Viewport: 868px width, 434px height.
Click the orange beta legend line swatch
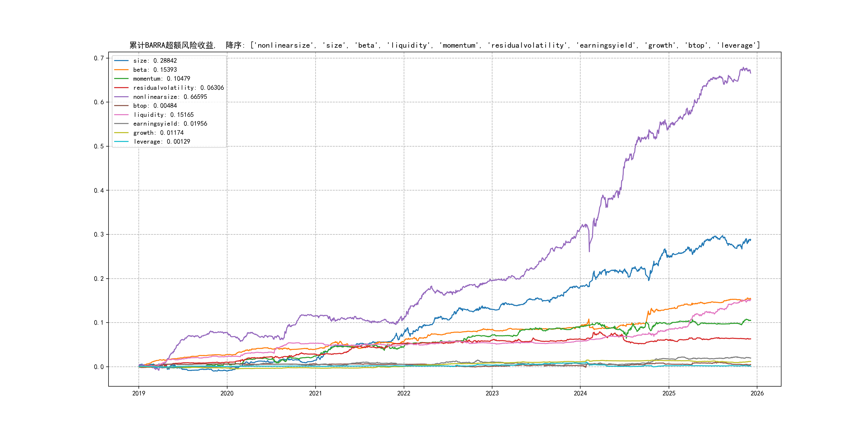pos(121,70)
